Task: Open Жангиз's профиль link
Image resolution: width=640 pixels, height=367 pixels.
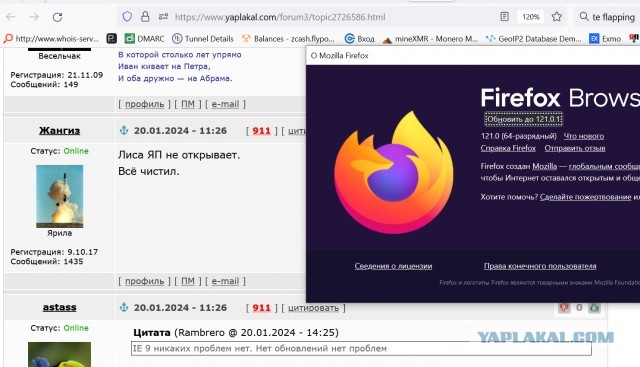Action: point(144,281)
